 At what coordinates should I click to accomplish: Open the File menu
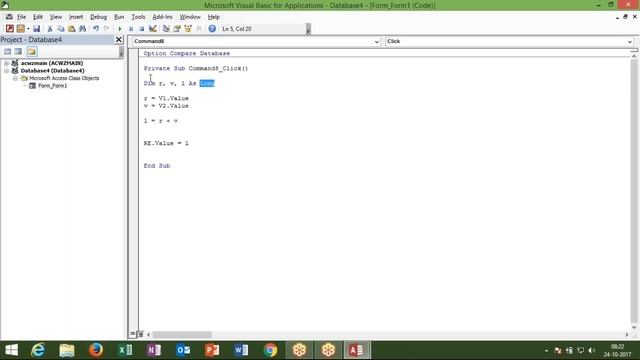(x=21, y=17)
